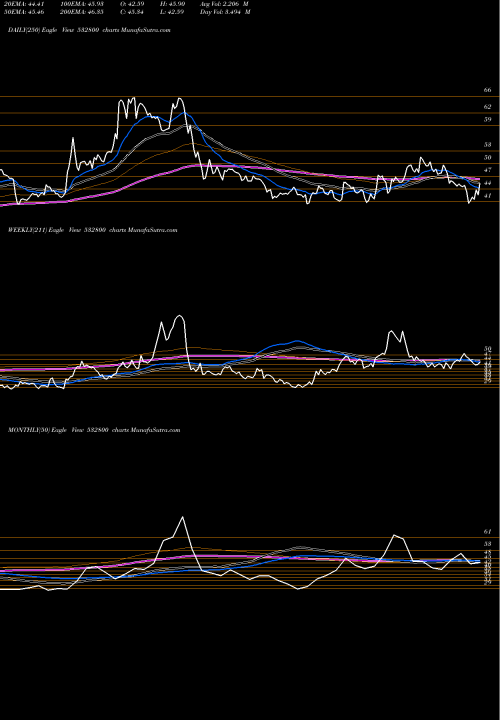Click the 200EMA value in the header
Screen dimensions: 500x720
(x=82, y=12)
